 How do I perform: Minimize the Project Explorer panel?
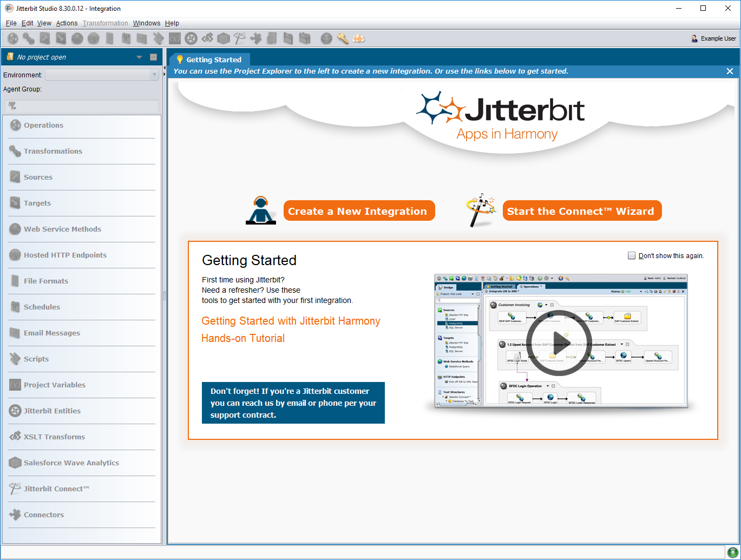[x=153, y=57]
